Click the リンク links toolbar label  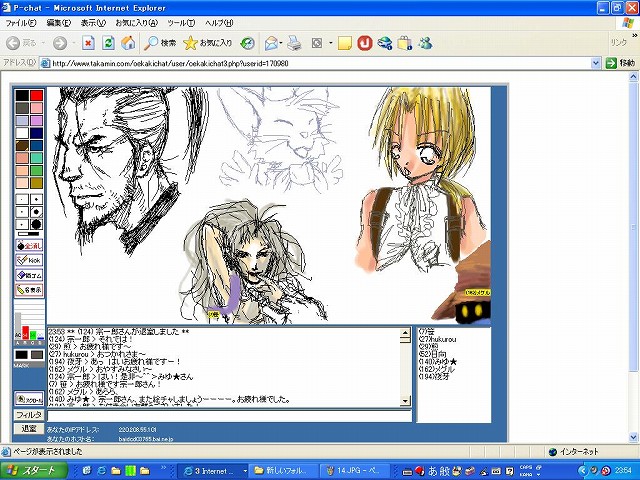click(x=618, y=42)
